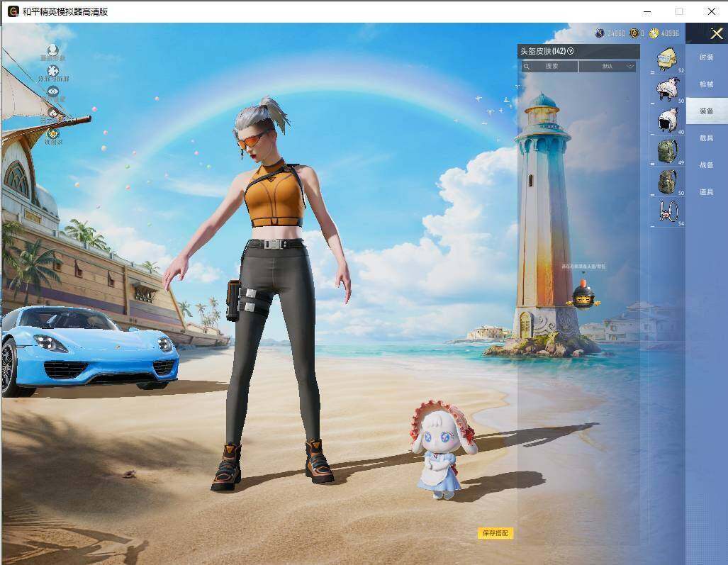Click the bunny doll pet on the beach

(x=442, y=449)
